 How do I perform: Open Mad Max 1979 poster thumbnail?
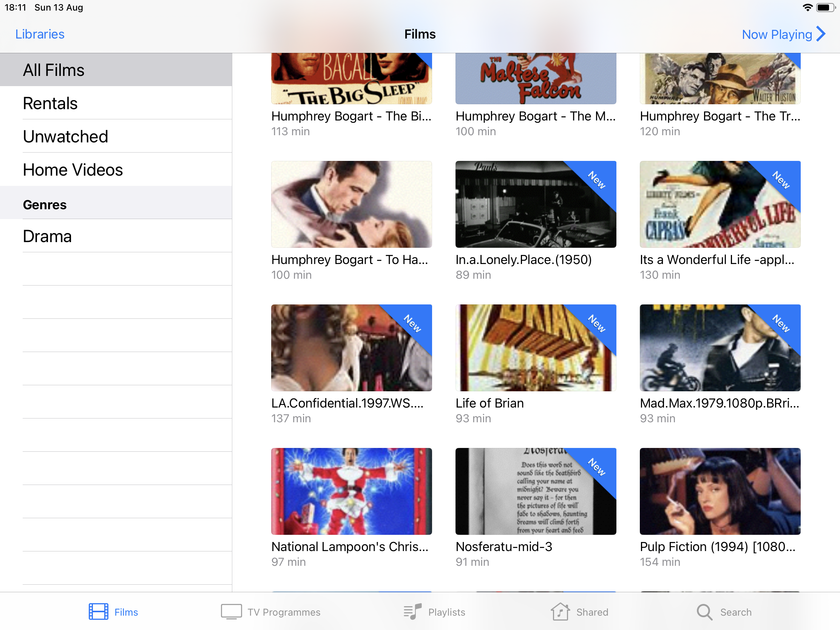[x=720, y=348]
